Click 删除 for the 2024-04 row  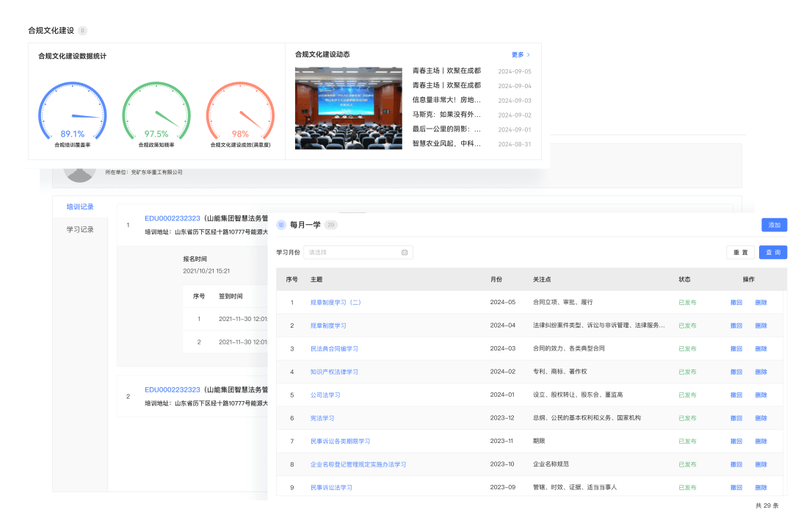tap(761, 326)
